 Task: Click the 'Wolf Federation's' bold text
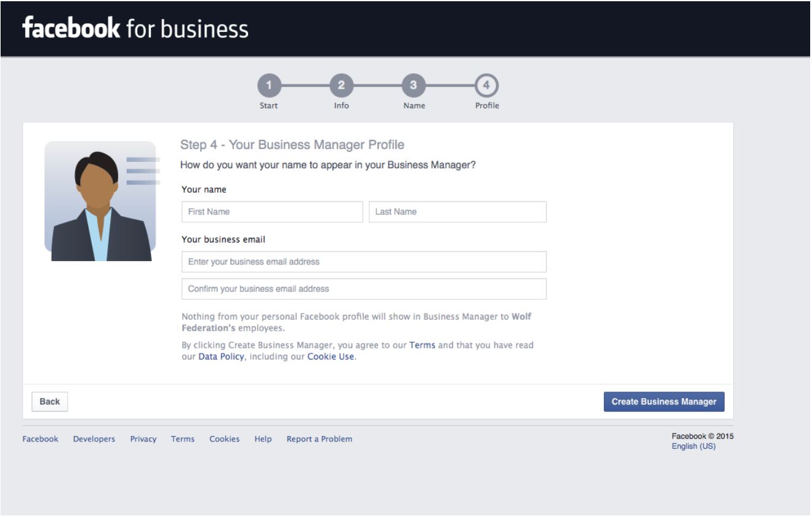pyautogui.click(x=356, y=323)
